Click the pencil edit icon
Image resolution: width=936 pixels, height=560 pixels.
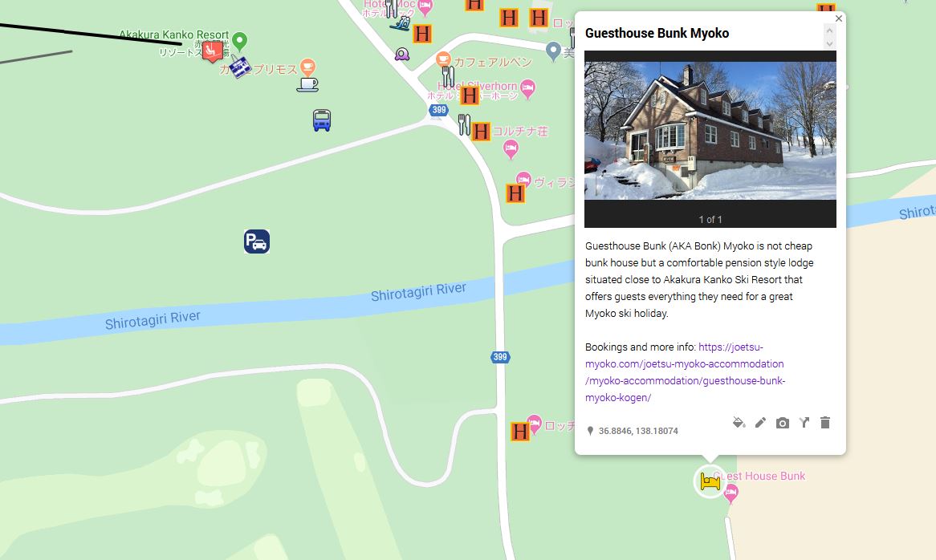(x=760, y=423)
